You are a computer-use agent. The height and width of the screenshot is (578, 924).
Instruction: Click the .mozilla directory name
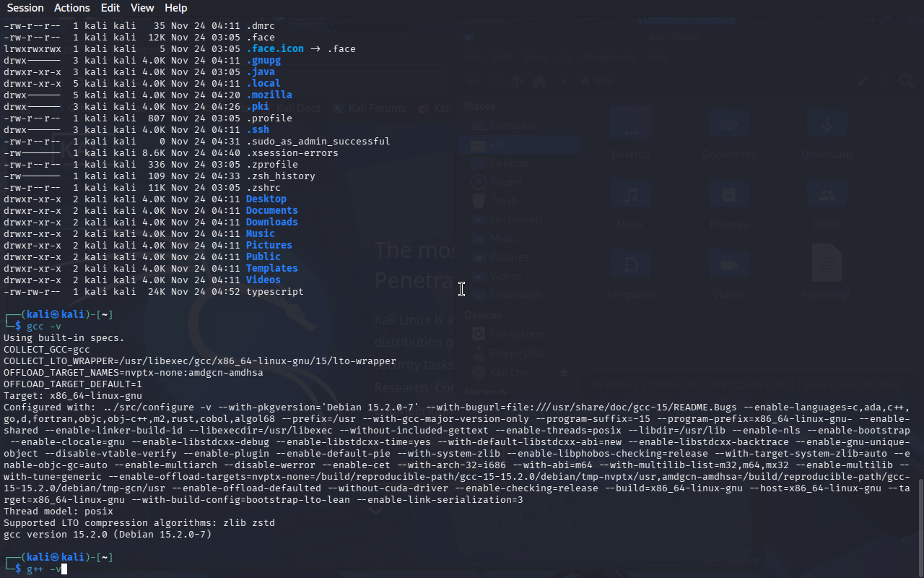pyautogui.click(x=269, y=95)
